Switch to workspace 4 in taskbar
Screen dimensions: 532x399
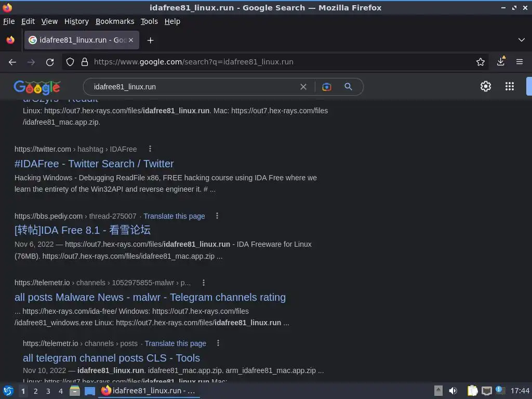tap(61, 391)
